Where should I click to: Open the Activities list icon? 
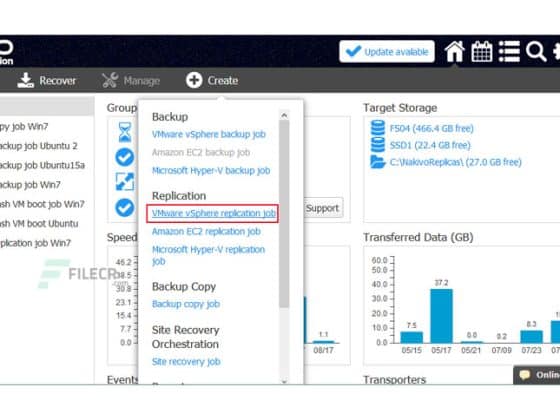[x=509, y=51]
